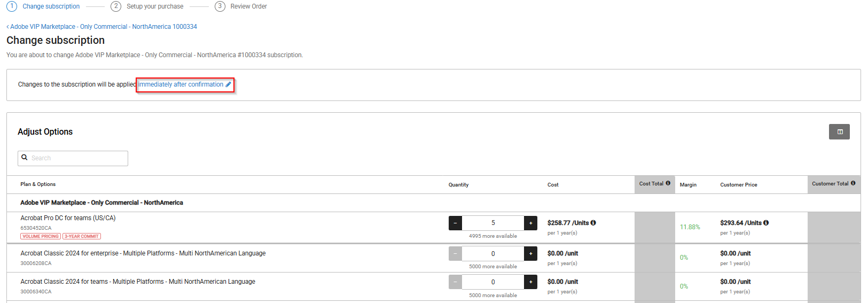Click the Acrobat Pro DC quantity field
868x303 pixels.
coord(493,223)
